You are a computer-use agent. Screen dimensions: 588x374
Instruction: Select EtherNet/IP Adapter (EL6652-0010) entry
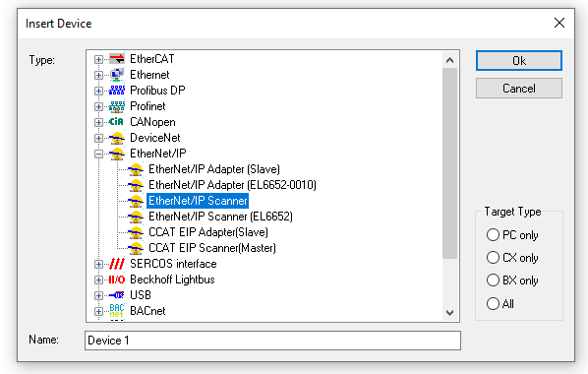point(232,185)
